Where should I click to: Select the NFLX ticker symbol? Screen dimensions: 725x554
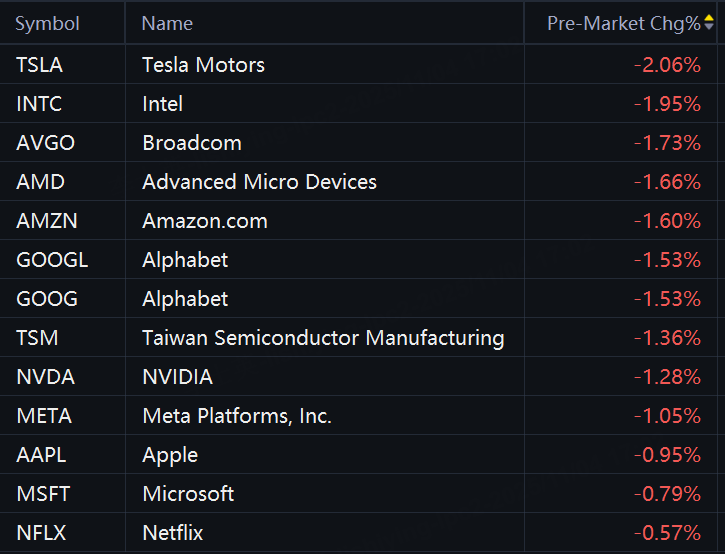(41, 533)
